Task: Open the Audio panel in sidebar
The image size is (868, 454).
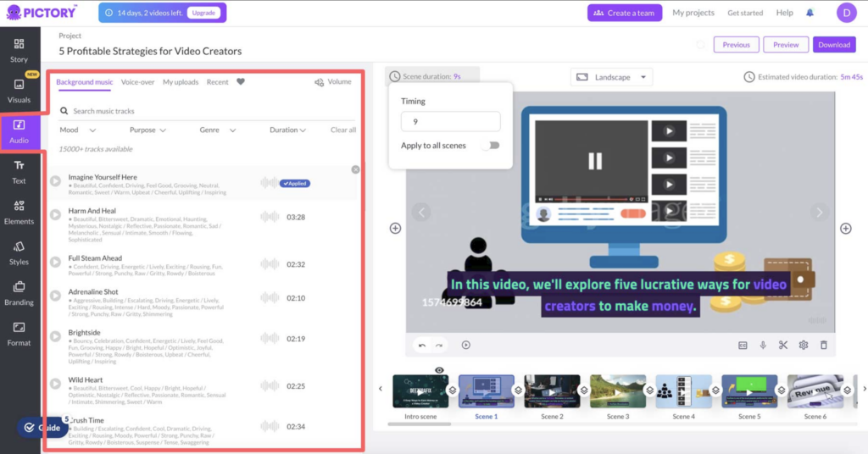Action: 19,131
